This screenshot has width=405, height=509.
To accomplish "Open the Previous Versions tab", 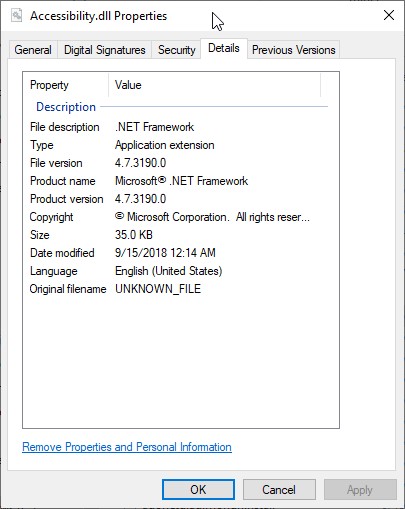I will [294, 50].
